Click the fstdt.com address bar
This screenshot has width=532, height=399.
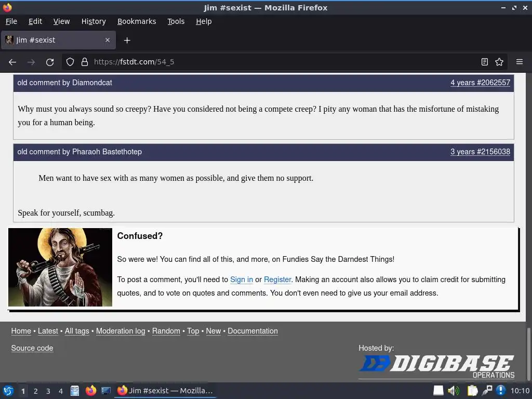[x=285, y=62]
